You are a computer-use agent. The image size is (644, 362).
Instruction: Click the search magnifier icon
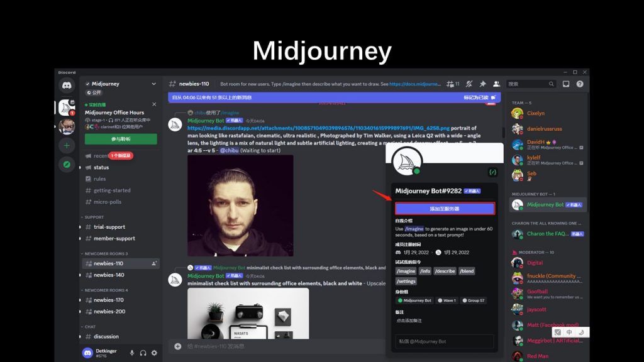coord(551,84)
